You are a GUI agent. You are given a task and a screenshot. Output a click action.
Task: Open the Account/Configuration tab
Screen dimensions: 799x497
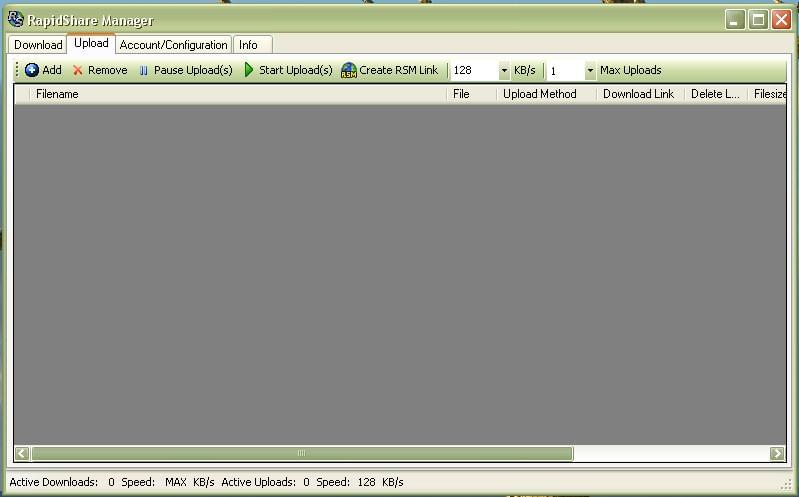173,45
